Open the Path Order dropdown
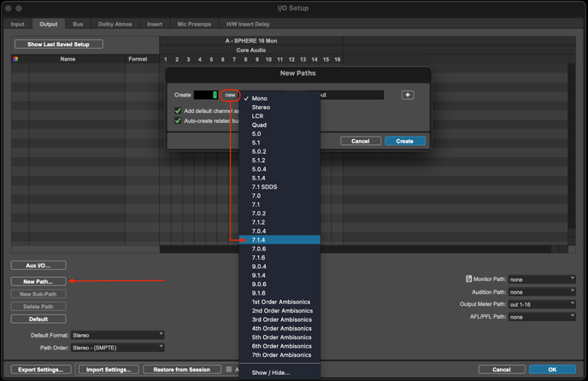 [117, 348]
